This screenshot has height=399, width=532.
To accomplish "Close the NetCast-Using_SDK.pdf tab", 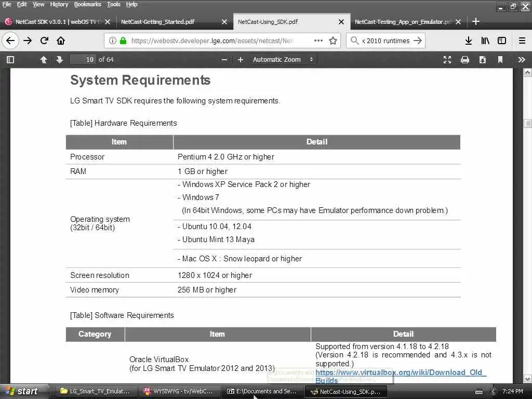I will (341, 22).
